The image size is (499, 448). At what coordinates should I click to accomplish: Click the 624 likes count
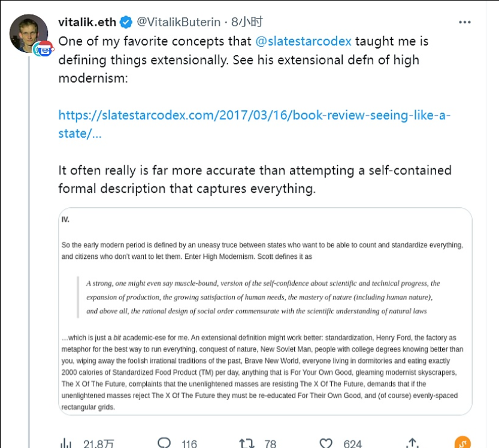pos(353,444)
